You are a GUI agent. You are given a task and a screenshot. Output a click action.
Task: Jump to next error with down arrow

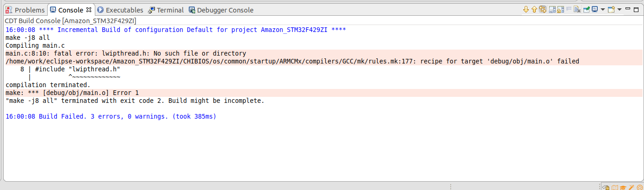click(x=526, y=9)
